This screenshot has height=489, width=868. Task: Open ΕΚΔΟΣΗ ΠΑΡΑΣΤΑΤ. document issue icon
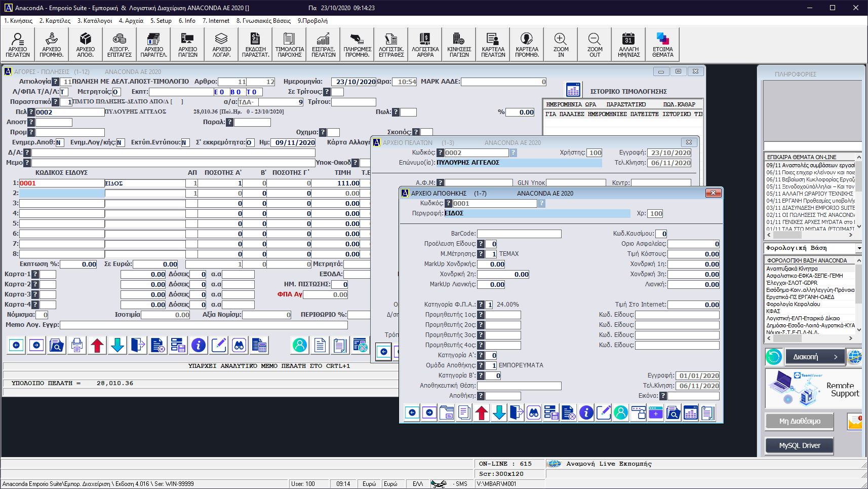click(255, 45)
